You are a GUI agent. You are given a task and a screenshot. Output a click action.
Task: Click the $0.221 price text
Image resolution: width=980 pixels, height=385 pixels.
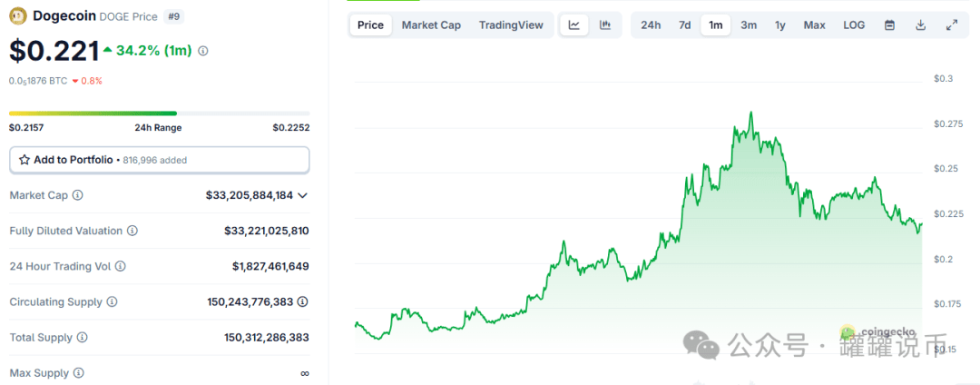click(54, 51)
